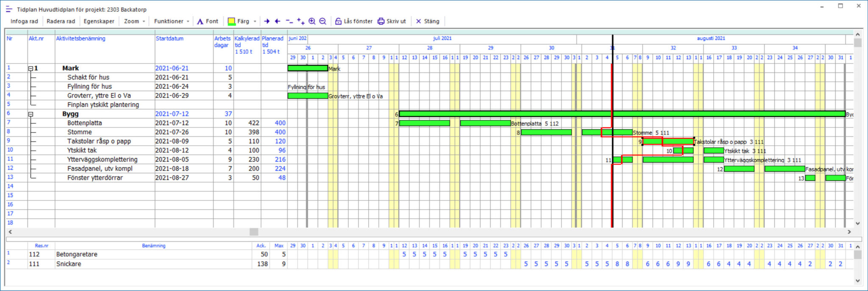Zoom out with the magnifier minus icon
Viewport: 868px width, 291px height.
tap(323, 21)
